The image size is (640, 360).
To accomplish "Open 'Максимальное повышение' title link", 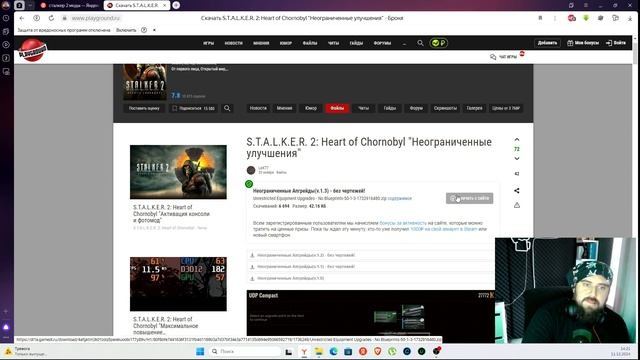I will click(166, 326).
